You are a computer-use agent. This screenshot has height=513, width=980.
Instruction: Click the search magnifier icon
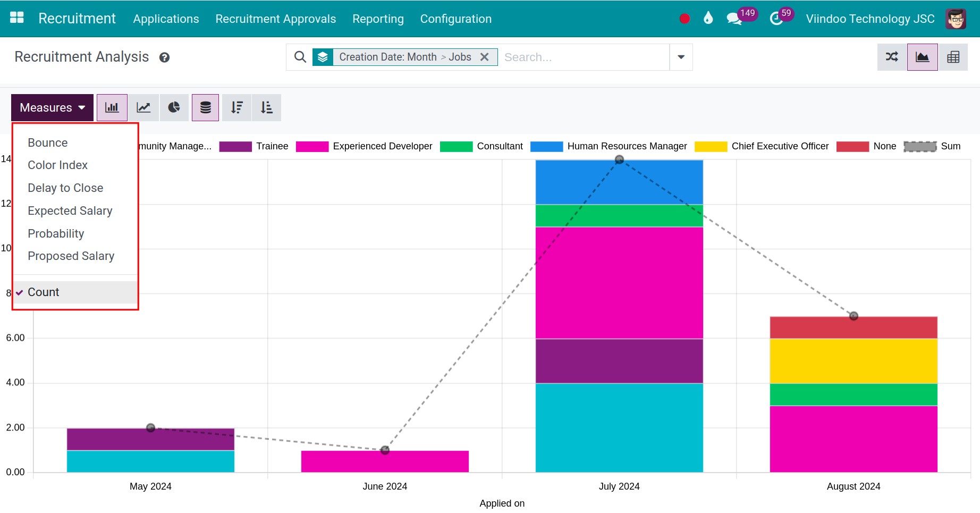300,57
